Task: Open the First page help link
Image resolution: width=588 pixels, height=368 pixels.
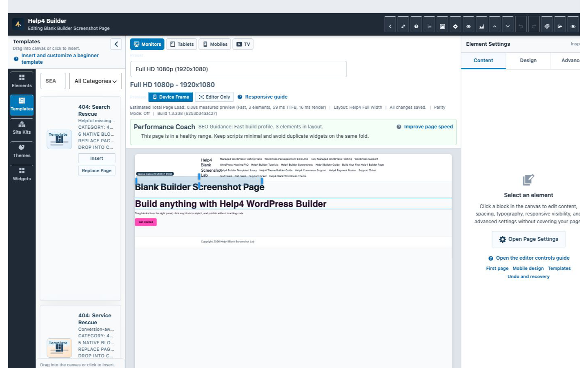Action: point(497,268)
